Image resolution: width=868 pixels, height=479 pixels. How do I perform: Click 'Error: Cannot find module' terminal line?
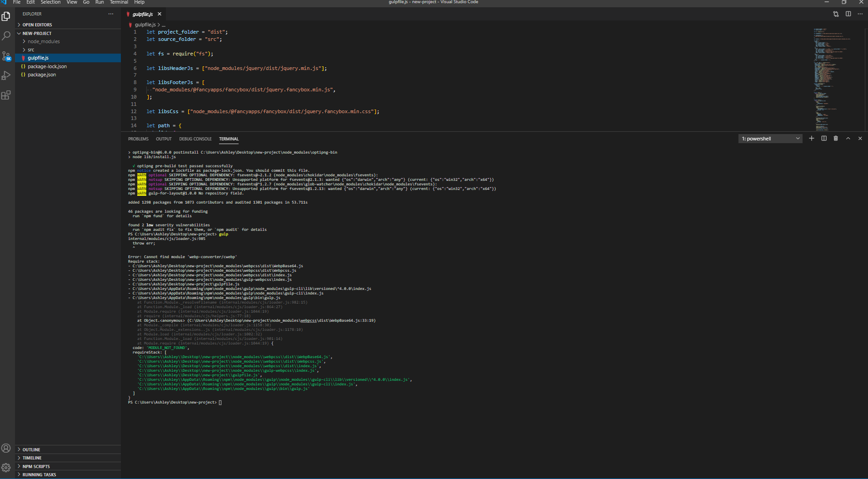pos(182,257)
